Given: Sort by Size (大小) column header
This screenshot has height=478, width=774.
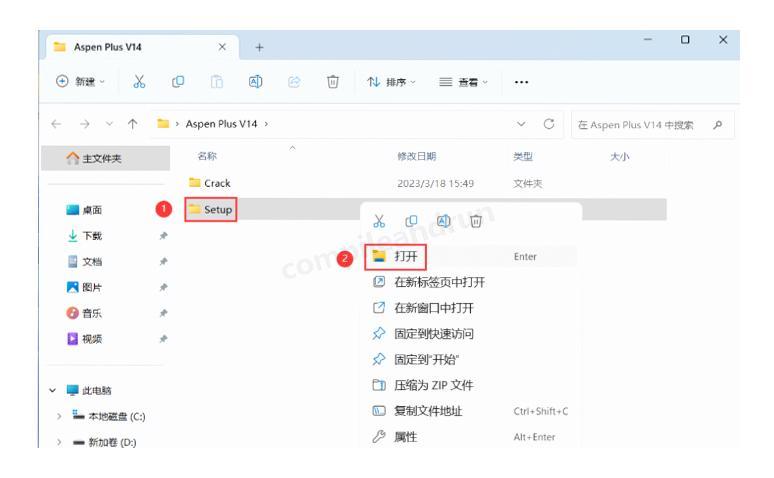Looking at the screenshot, I should [619, 157].
